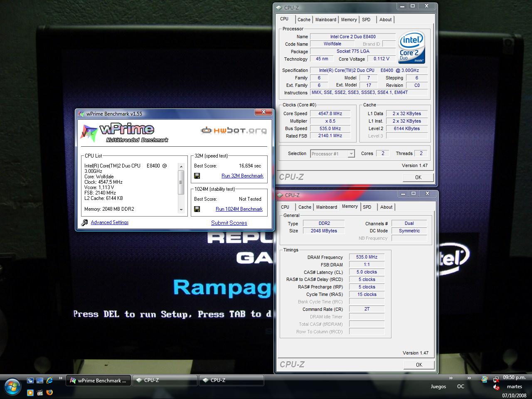The width and height of the screenshot is (532, 399).
Task: Select SPD tab in upper CPU-Z
Action: [366, 20]
